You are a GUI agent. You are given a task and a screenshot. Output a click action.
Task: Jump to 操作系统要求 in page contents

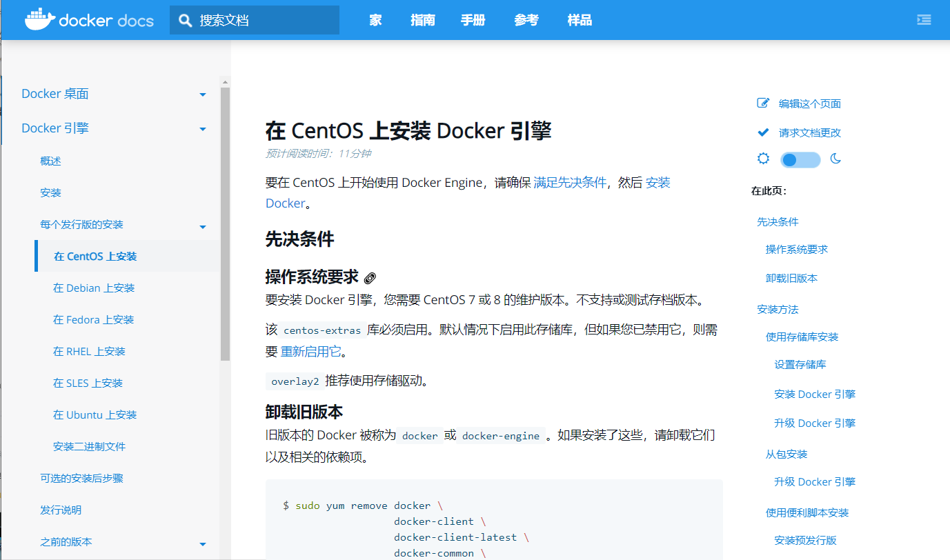click(x=797, y=249)
